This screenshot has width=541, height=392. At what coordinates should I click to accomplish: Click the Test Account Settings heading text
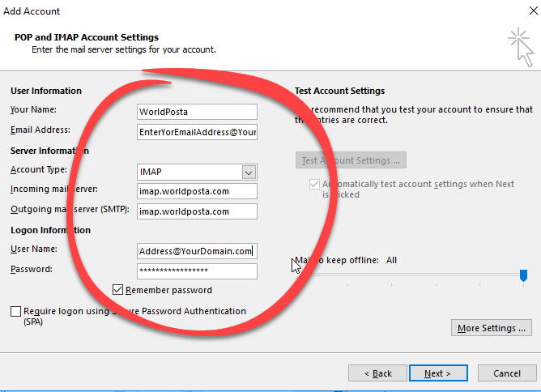339,91
